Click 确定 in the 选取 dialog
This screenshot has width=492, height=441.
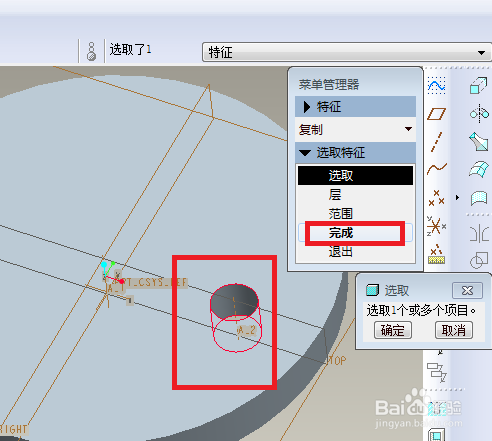[393, 330]
